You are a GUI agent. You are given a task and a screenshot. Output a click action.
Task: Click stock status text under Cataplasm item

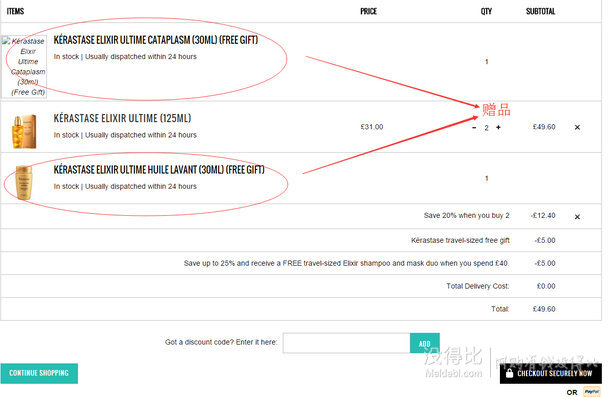[x=125, y=56]
